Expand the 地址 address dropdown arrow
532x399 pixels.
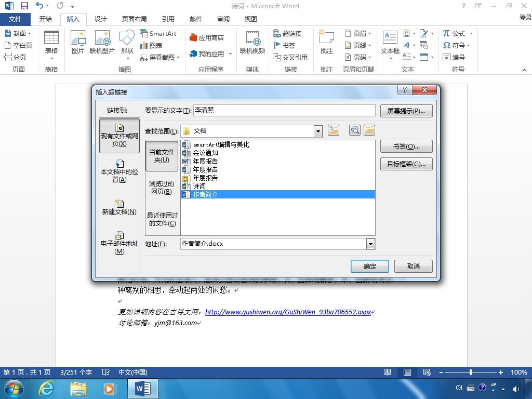coord(370,244)
